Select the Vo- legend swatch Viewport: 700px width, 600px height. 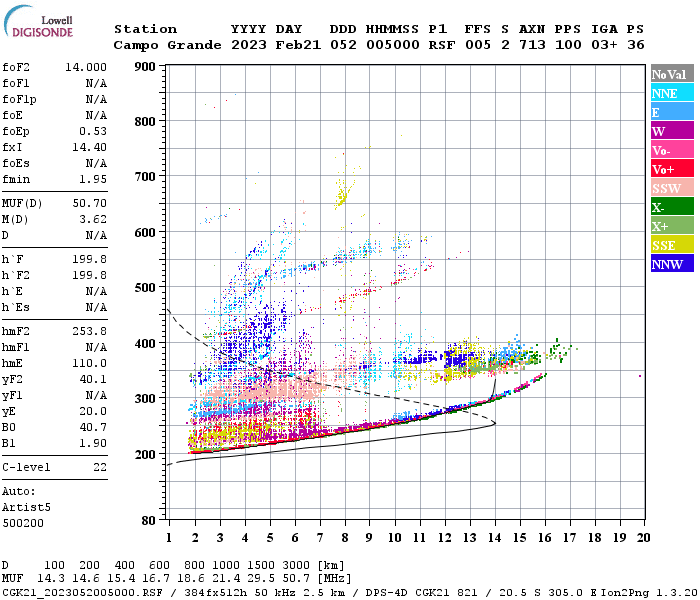click(x=672, y=150)
